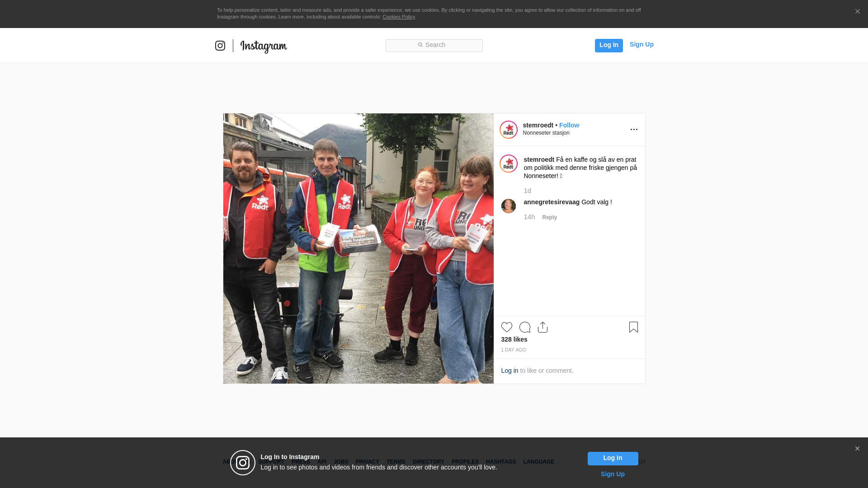Open annegretesirevaag commenter avatar

click(x=509, y=206)
